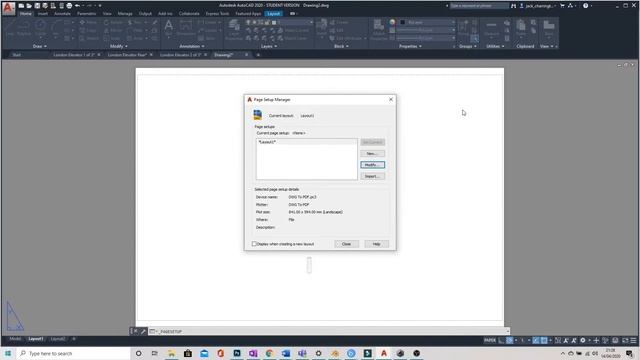640x360 pixels.
Task: Click the binoculars search icon in title bar
Action: tap(513, 6)
